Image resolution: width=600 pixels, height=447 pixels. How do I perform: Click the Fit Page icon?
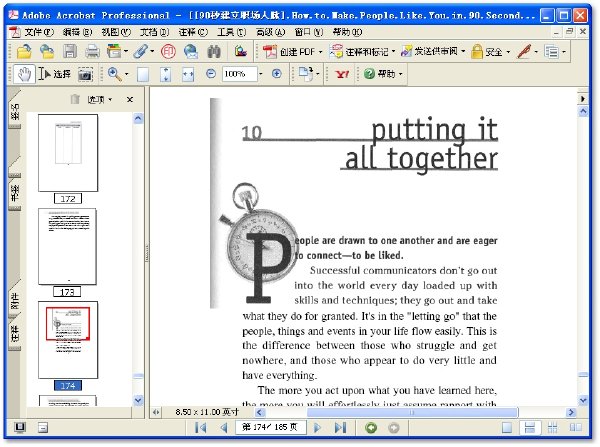165,74
